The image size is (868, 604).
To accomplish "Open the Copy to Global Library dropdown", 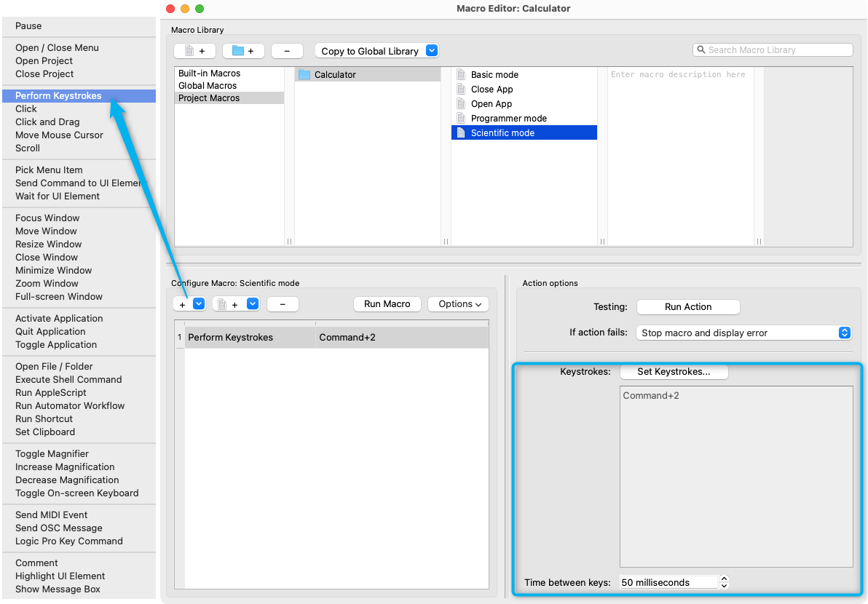I will pyautogui.click(x=432, y=51).
